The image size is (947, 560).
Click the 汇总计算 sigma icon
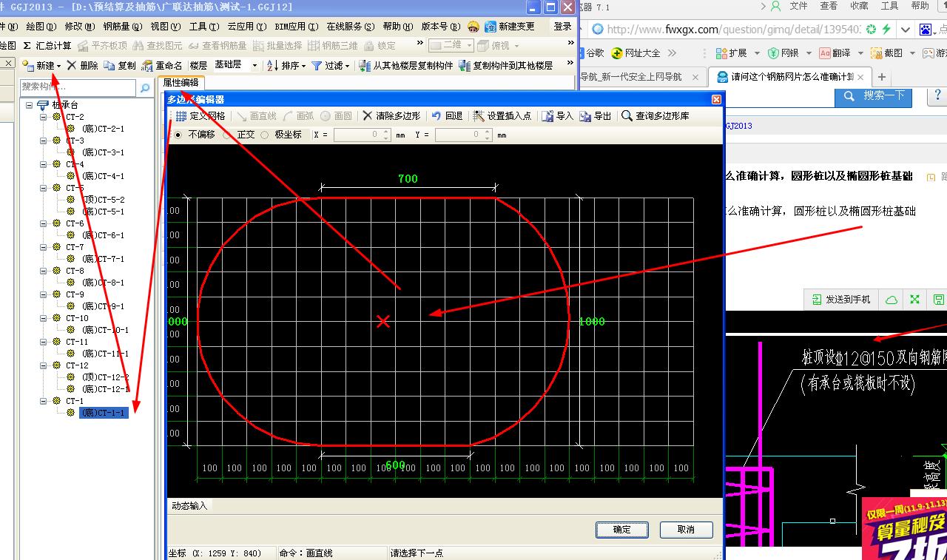[x=27, y=46]
